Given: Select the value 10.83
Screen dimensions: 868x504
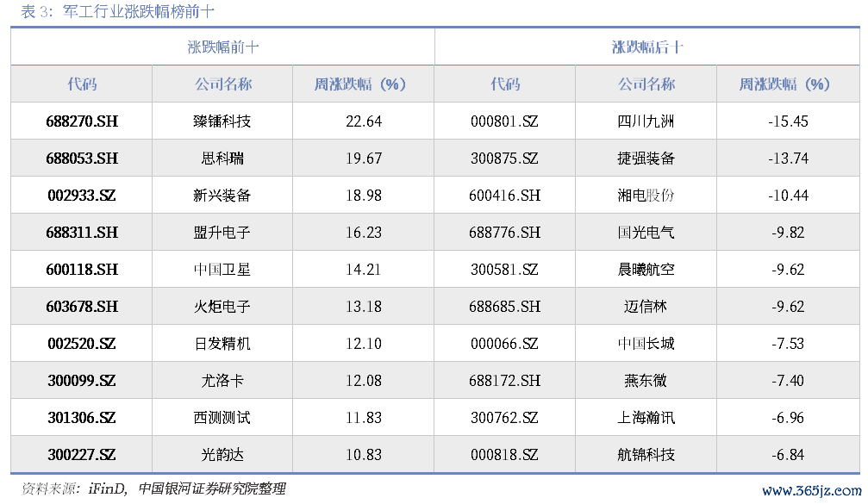Looking at the screenshot, I should [364, 455].
